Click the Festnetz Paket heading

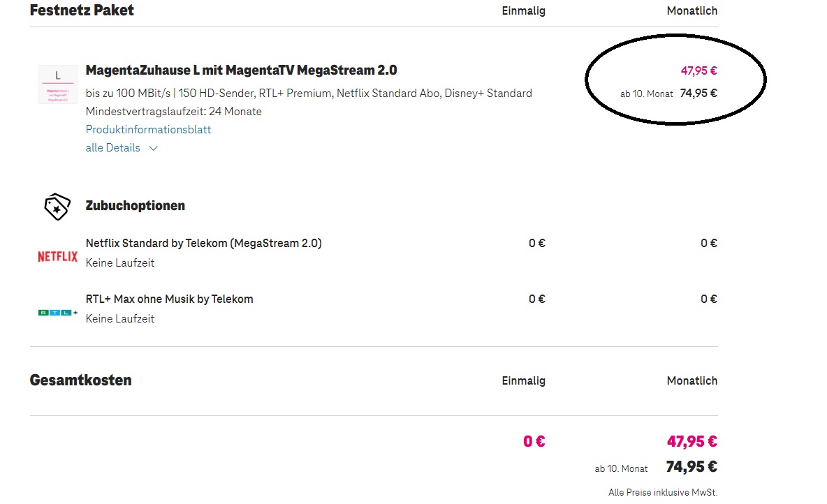82,10
